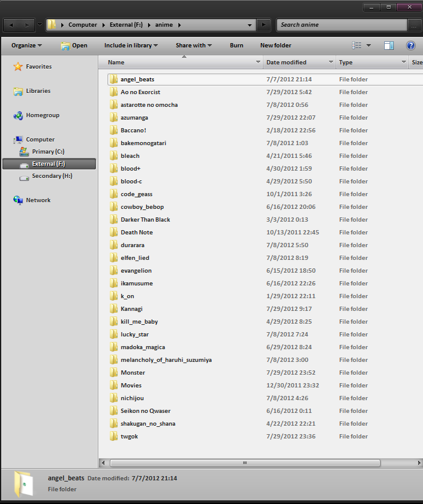Select the melancholy_of_haruhi_suzumiya folder name
The height and width of the screenshot is (504, 423).
point(166,360)
